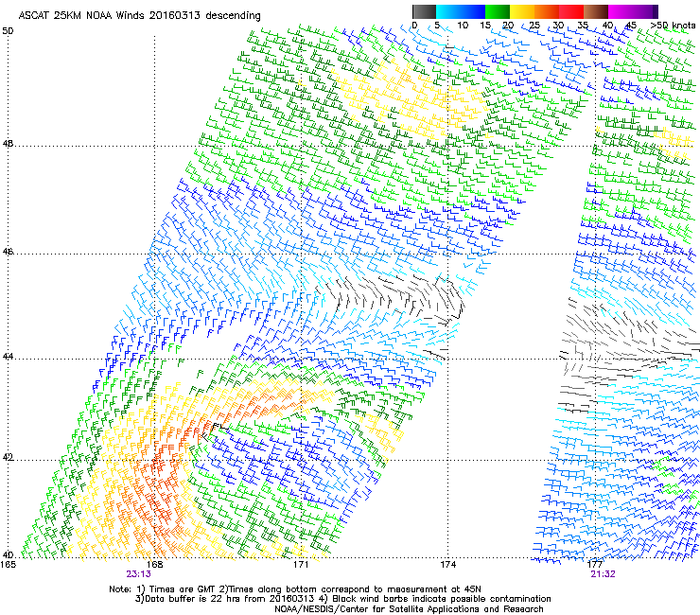This screenshot has height=615, width=700.
Task: Click the purple '21:32' swath time
Action: [604, 574]
